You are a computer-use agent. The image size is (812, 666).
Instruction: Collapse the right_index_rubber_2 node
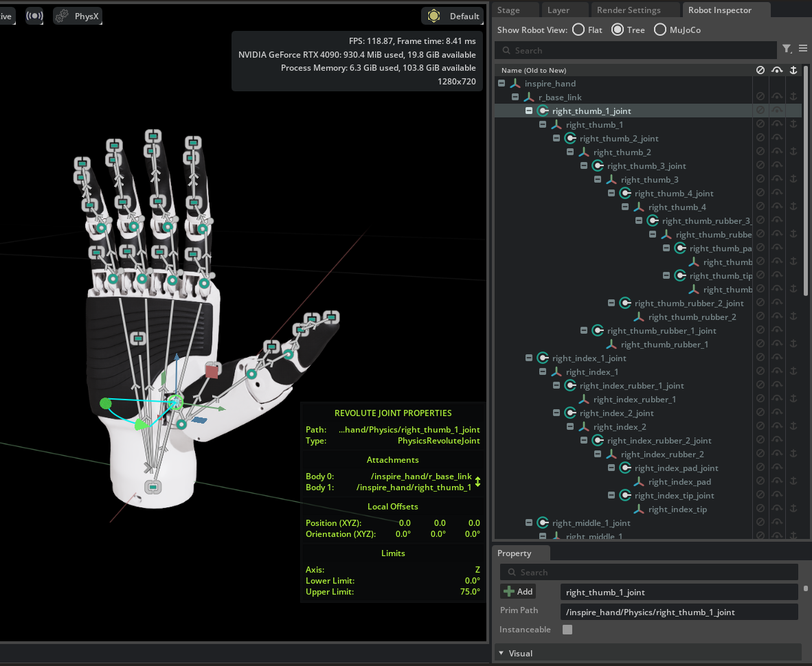pos(598,454)
